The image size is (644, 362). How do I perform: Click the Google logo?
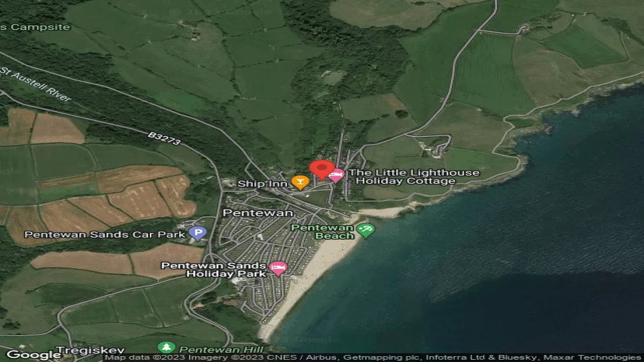33,354
